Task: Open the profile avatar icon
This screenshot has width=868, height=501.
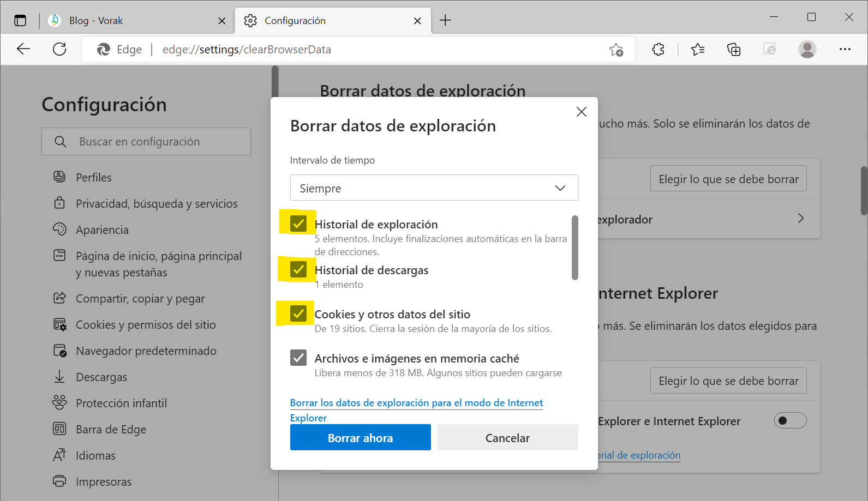Action: point(807,49)
